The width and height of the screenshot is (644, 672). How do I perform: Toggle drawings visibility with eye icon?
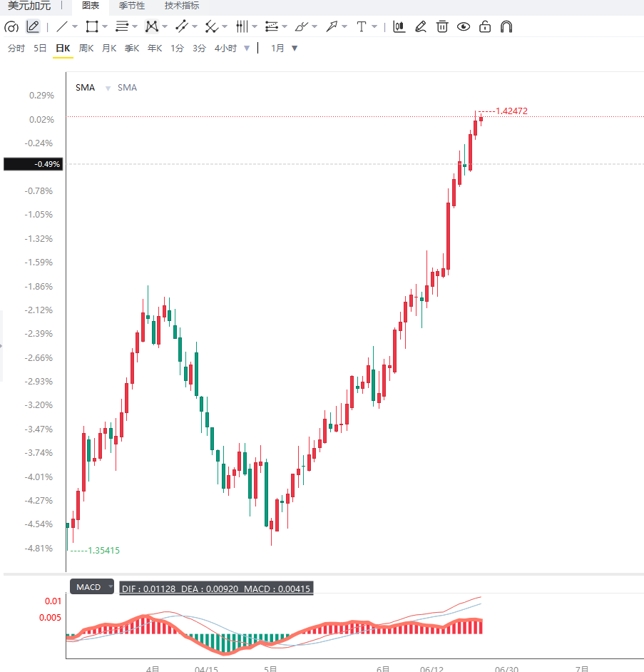pyautogui.click(x=464, y=26)
